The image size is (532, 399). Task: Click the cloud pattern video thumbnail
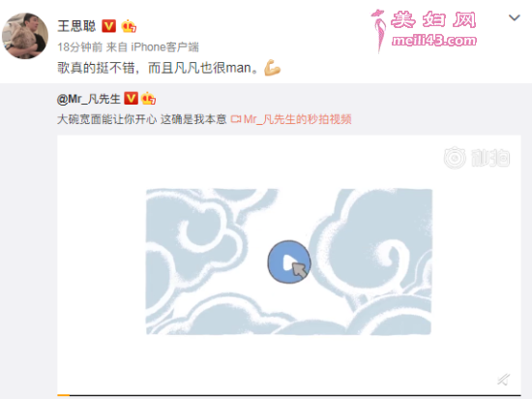pos(289,261)
